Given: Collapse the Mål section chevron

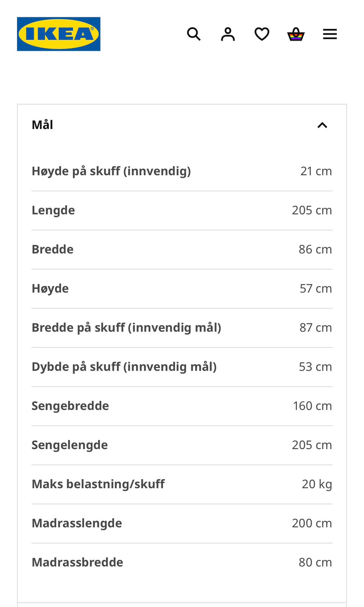Looking at the screenshot, I should (322, 125).
